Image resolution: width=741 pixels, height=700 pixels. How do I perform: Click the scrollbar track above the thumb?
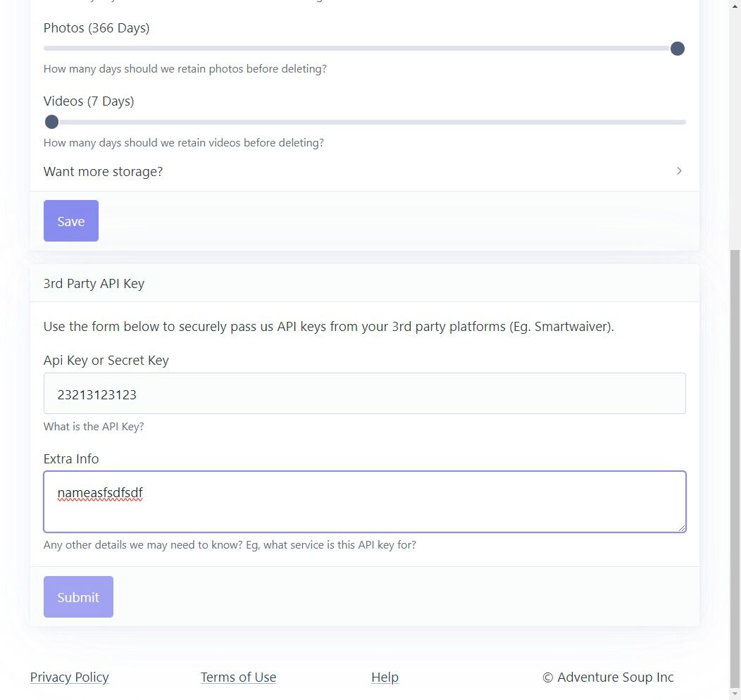(x=735, y=127)
